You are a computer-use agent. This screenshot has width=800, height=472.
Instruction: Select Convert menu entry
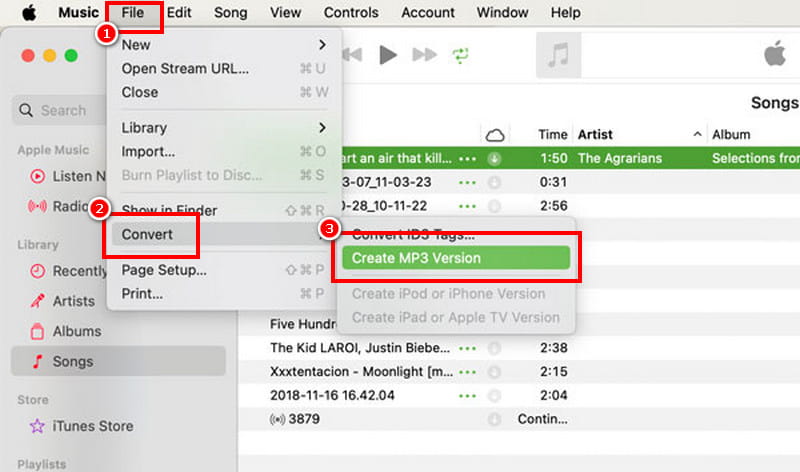[223, 234]
